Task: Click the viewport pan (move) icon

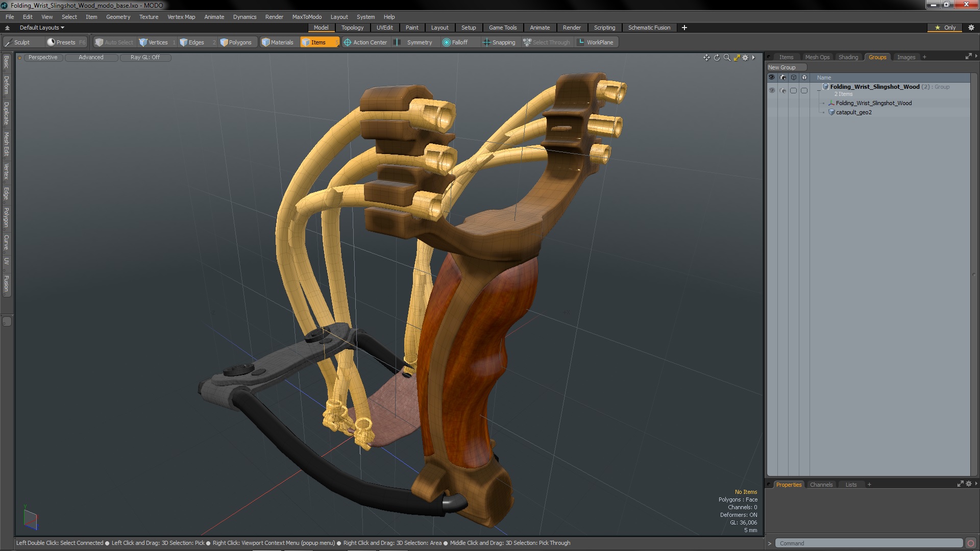Action: pyautogui.click(x=706, y=58)
